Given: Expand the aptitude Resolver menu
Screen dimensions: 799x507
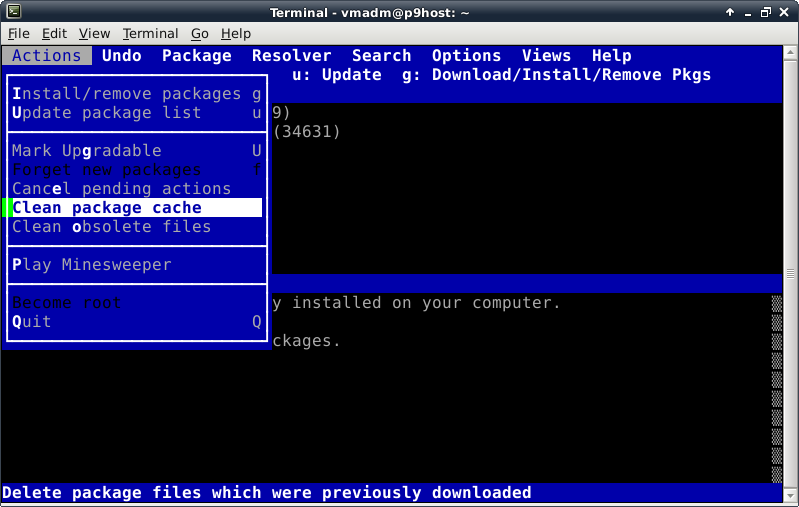Looking at the screenshot, I should tap(292, 56).
